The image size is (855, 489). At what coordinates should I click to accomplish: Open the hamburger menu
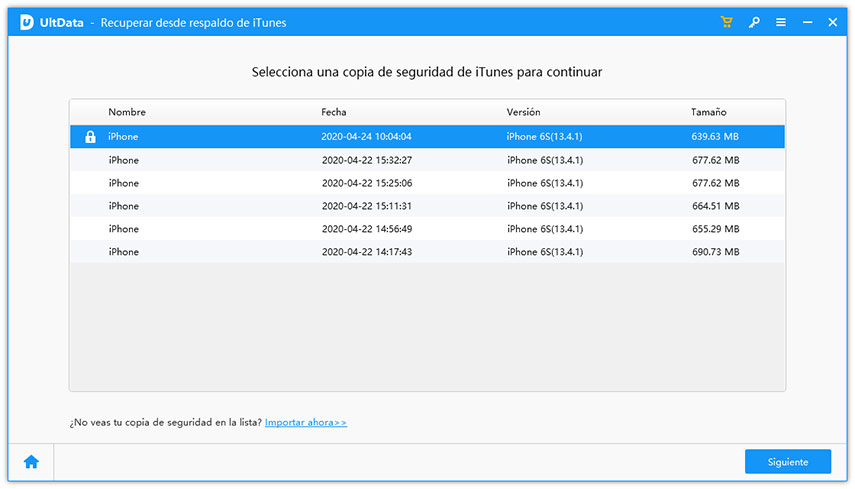(781, 22)
